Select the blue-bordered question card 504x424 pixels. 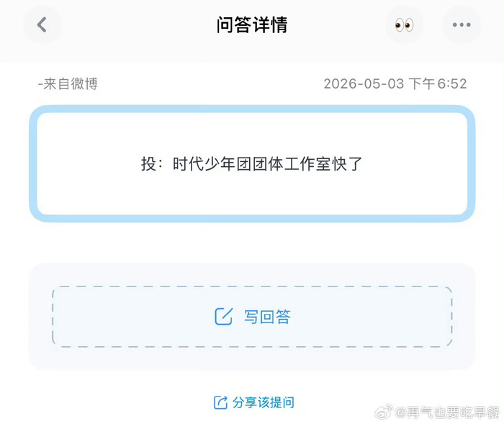(x=252, y=163)
